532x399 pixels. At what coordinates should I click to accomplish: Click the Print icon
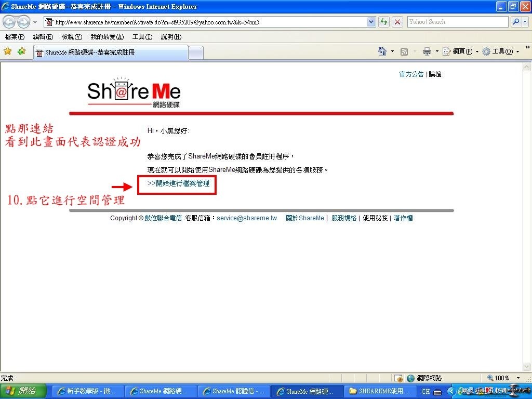[427, 51]
